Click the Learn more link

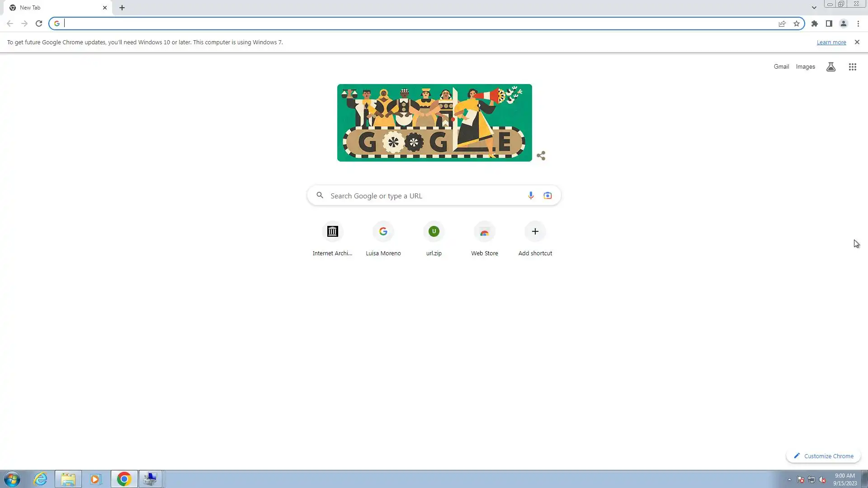831,42
